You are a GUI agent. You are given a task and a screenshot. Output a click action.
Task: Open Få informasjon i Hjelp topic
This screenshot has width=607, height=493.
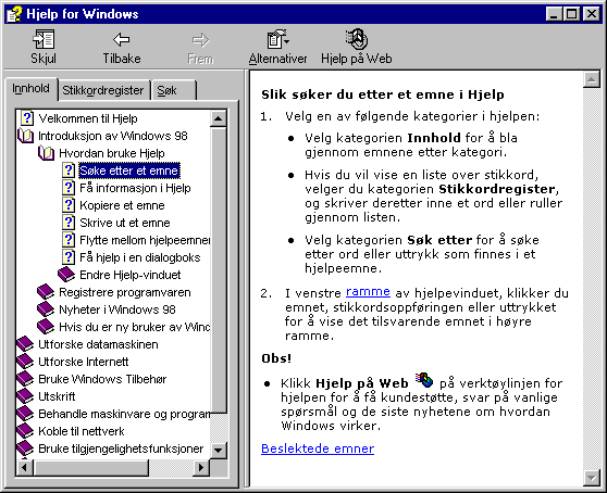(x=135, y=188)
